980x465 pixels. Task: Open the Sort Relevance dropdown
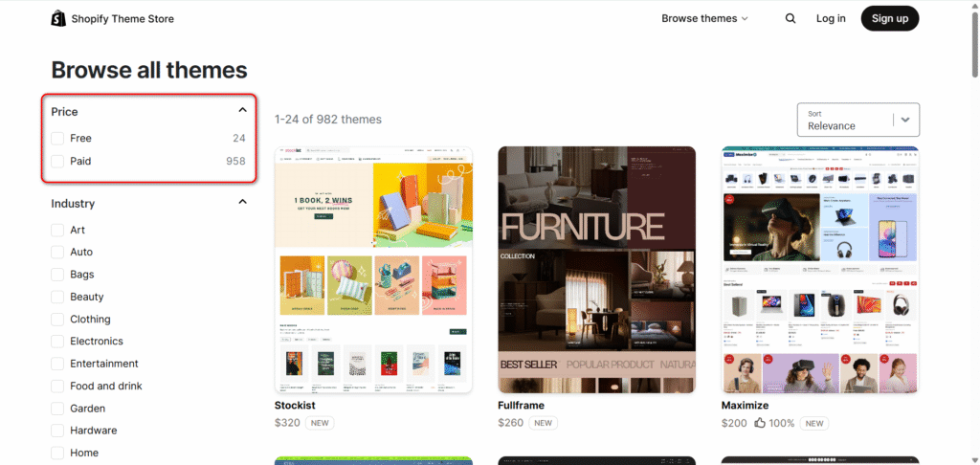coord(858,120)
